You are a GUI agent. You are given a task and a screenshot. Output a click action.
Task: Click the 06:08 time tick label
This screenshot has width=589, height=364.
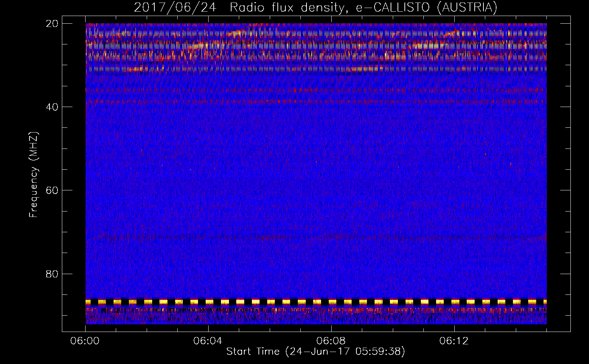[x=331, y=341]
